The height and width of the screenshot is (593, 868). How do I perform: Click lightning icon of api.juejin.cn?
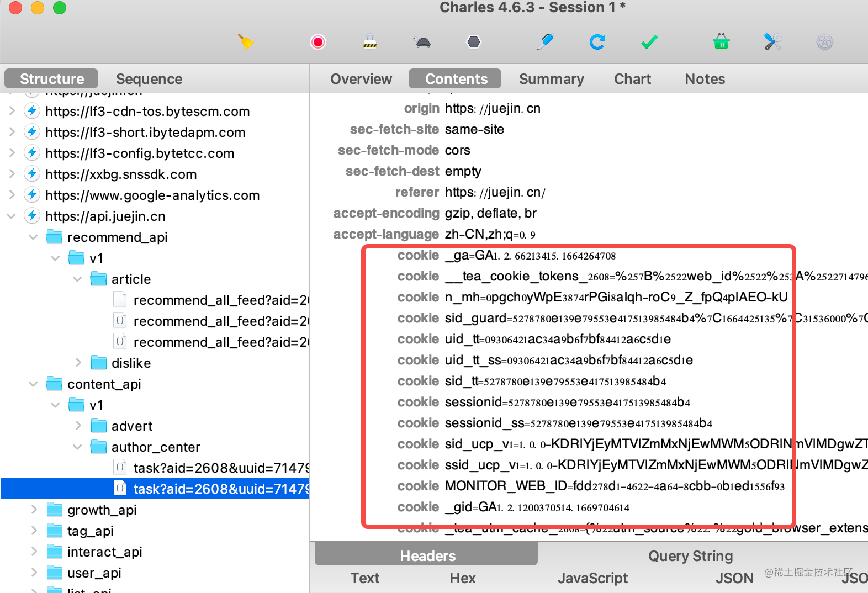32,216
